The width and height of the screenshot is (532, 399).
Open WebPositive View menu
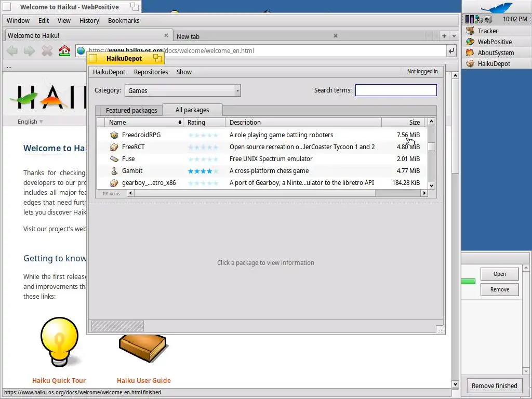click(x=64, y=21)
